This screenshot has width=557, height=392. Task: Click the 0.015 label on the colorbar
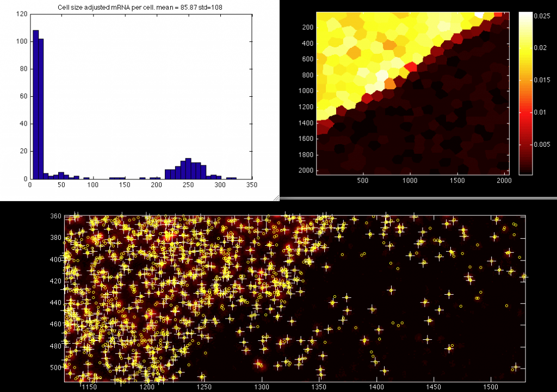542,80
